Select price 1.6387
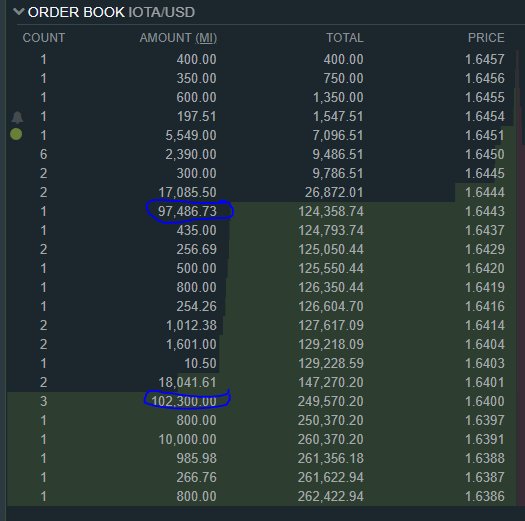 tap(484, 477)
